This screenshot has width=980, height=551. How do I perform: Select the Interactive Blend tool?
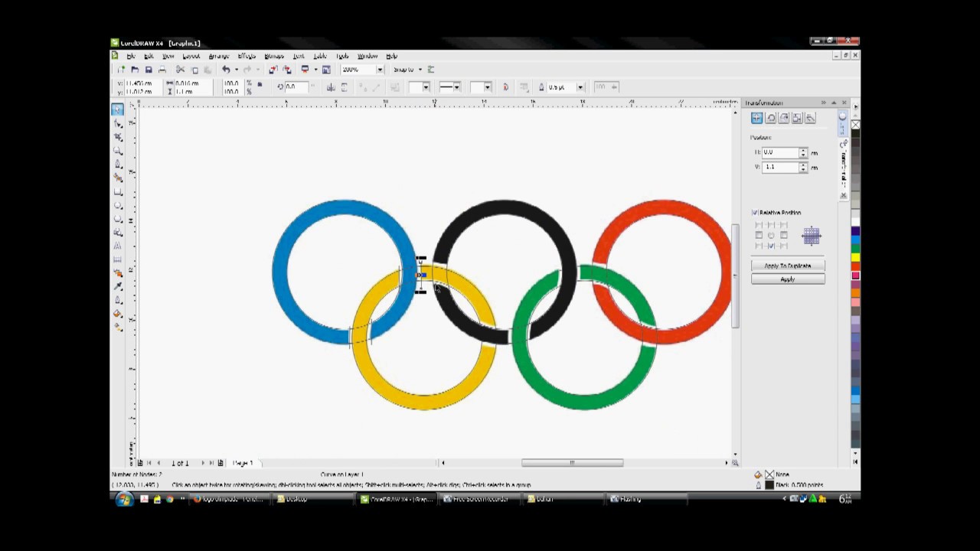[117, 273]
